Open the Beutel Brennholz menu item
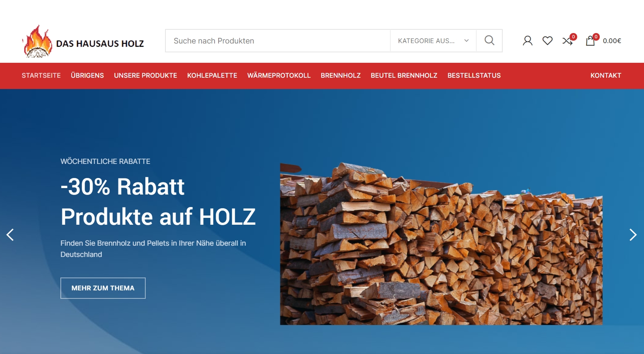The width and height of the screenshot is (644, 354). coord(404,76)
